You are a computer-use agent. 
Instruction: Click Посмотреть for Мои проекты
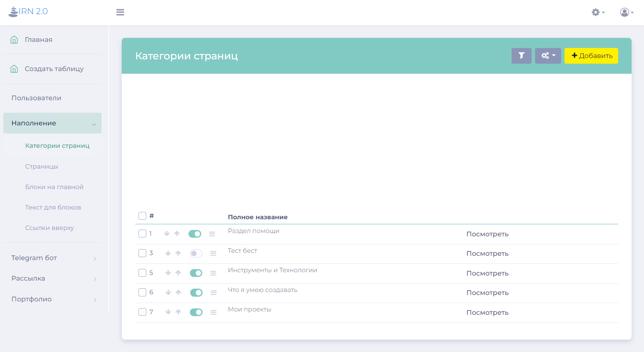pyautogui.click(x=487, y=312)
